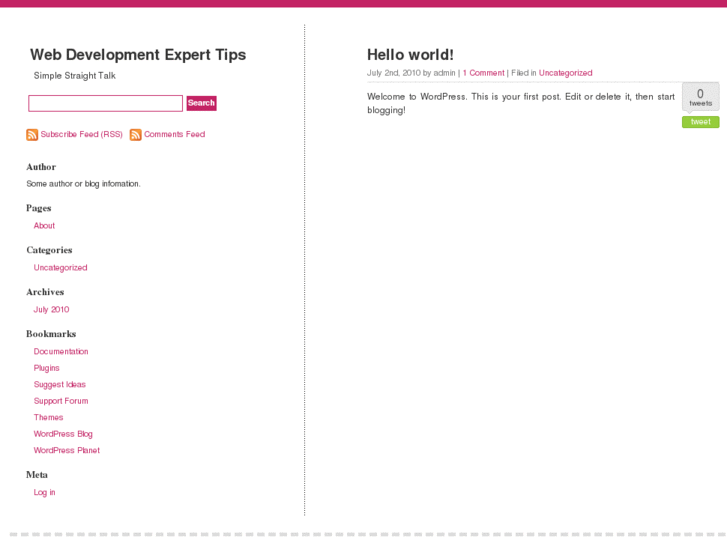
Task: Open the WordPress Planet bookmark
Action: [x=66, y=450]
